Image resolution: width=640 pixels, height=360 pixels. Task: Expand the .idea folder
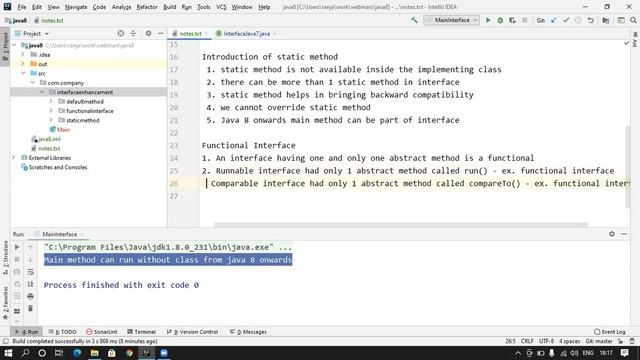pos(23,54)
